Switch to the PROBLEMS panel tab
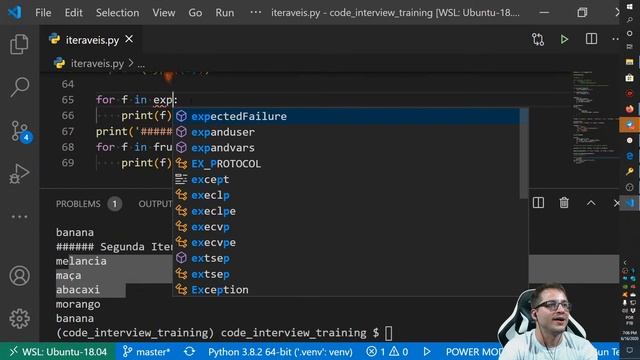This screenshot has width=640, height=360. pyautogui.click(x=78, y=204)
